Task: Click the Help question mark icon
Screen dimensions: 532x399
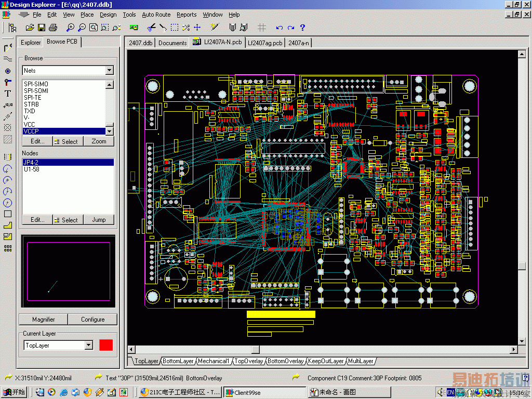Action: pos(302,28)
